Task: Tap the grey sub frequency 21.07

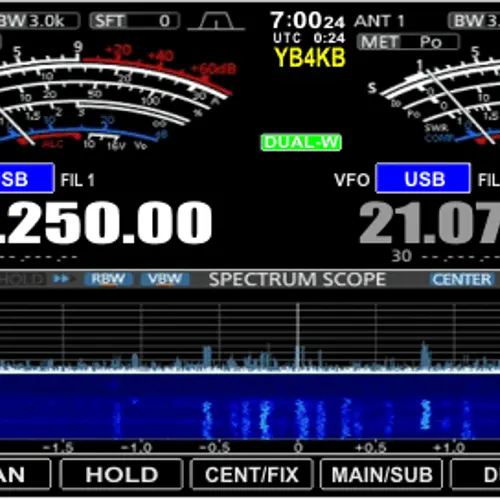Action: coord(430,222)
